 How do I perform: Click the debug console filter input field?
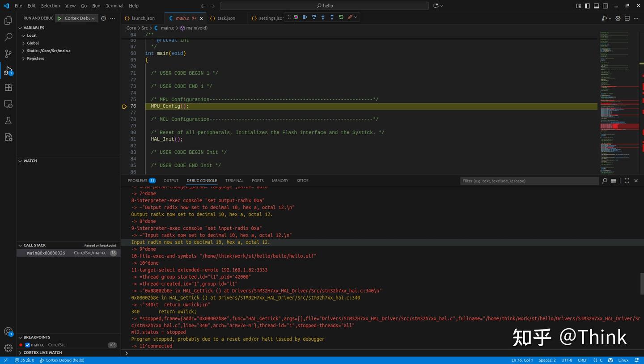click(x=530, y=181)
